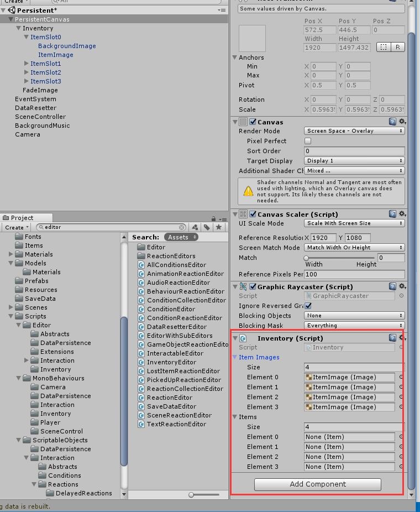Click the search by label tag icon
This screenshot has width=420, height=512.
[207, 227]
